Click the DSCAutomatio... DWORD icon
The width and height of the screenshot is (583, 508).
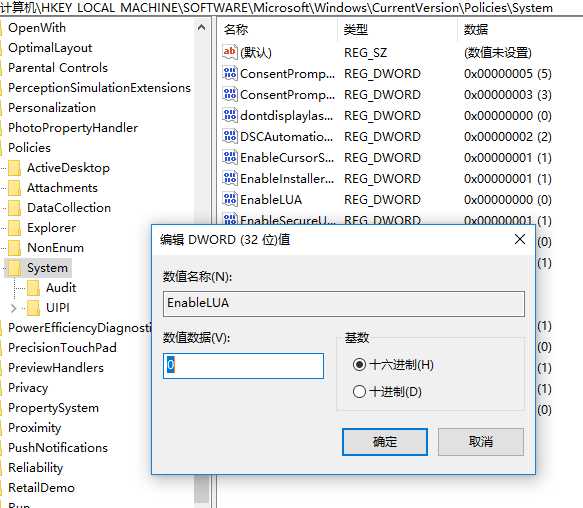click(x=230, y=136)
